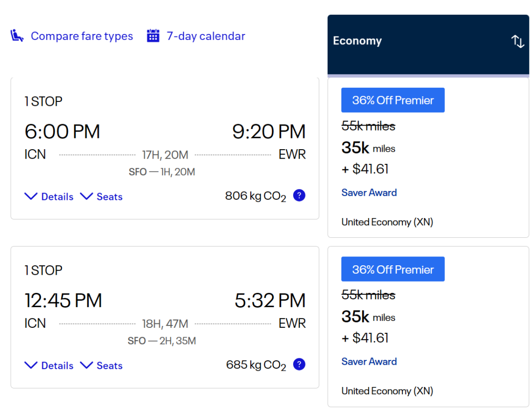Expand Seats for the 6:00 PM flight
The image size is (532, 415).
tap(101, 196)
